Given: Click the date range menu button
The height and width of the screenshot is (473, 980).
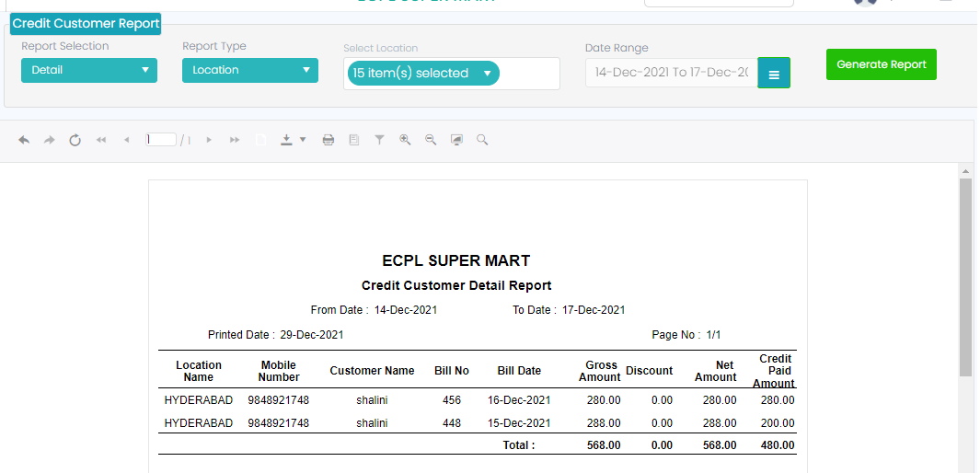Looking at the screenshot, I should pyautogui.click(x=774, y=73).
